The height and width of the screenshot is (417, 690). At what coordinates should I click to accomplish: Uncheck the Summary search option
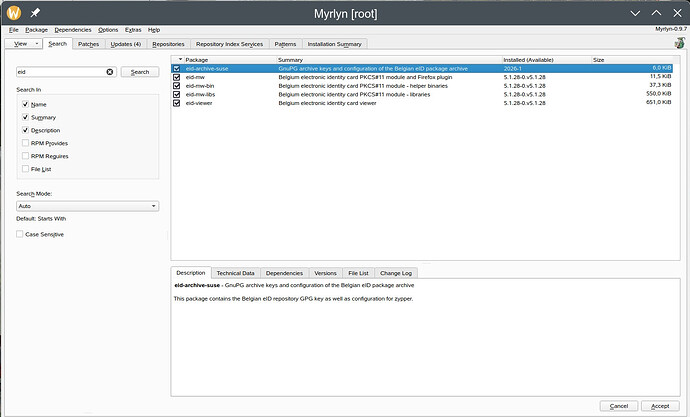click(25, 117)
